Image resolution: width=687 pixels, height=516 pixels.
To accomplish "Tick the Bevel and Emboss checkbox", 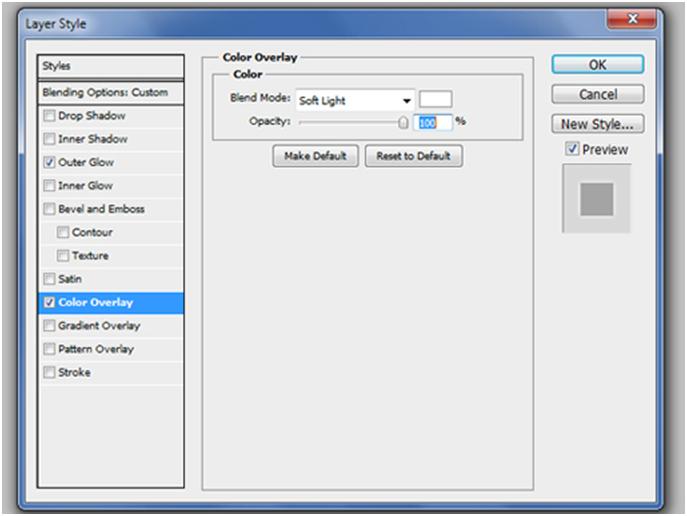I will [49, 209].
